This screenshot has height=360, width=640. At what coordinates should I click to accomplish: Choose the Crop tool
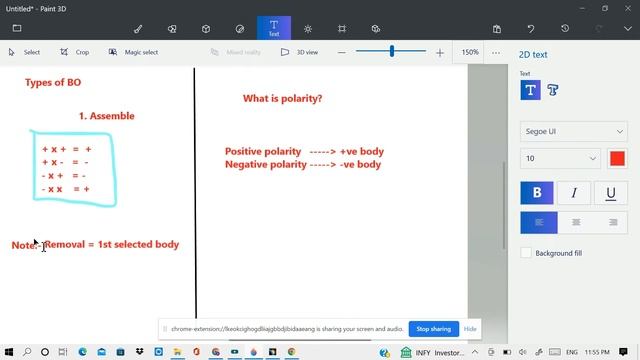point(75,52)
